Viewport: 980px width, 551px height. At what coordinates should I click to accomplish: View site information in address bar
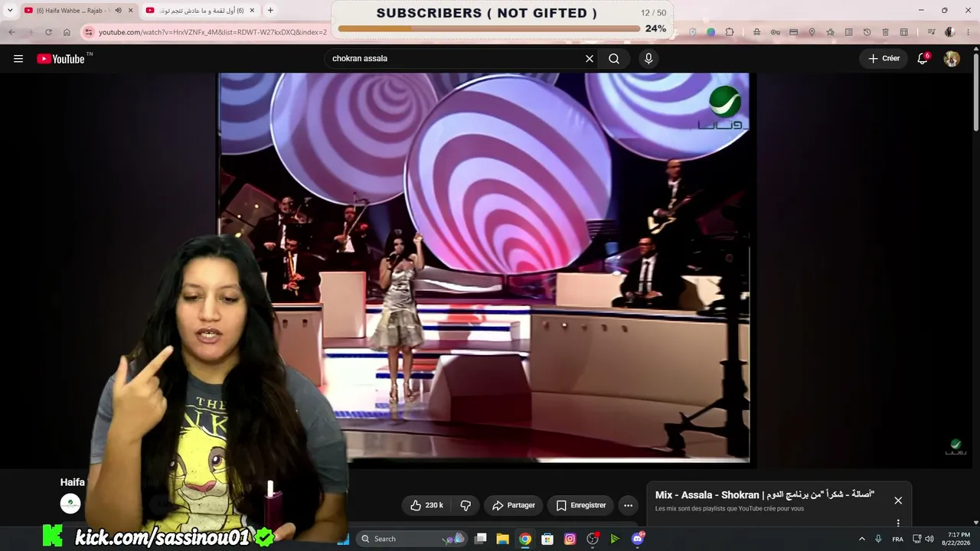point(89,32)
